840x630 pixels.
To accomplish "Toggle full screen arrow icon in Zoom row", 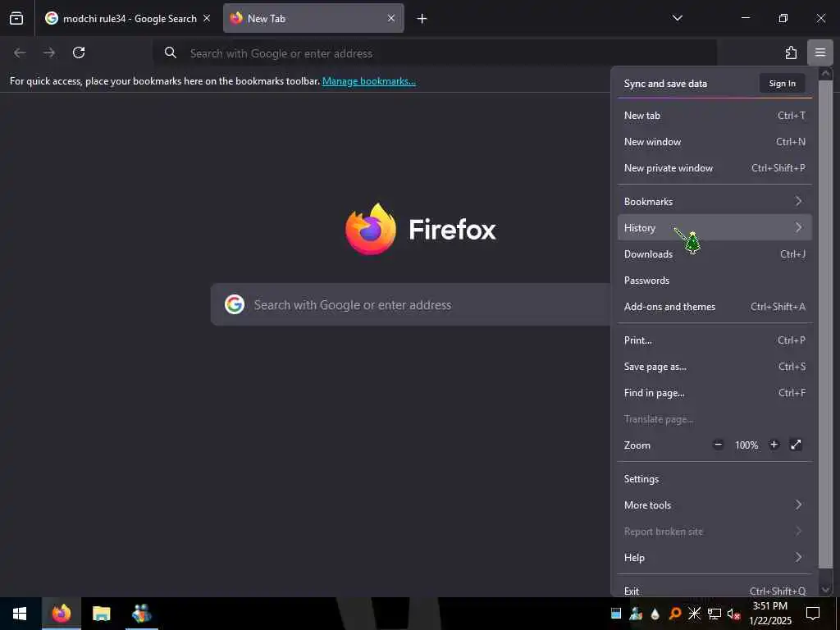I will pyautogui.click(x=796, y=445).
